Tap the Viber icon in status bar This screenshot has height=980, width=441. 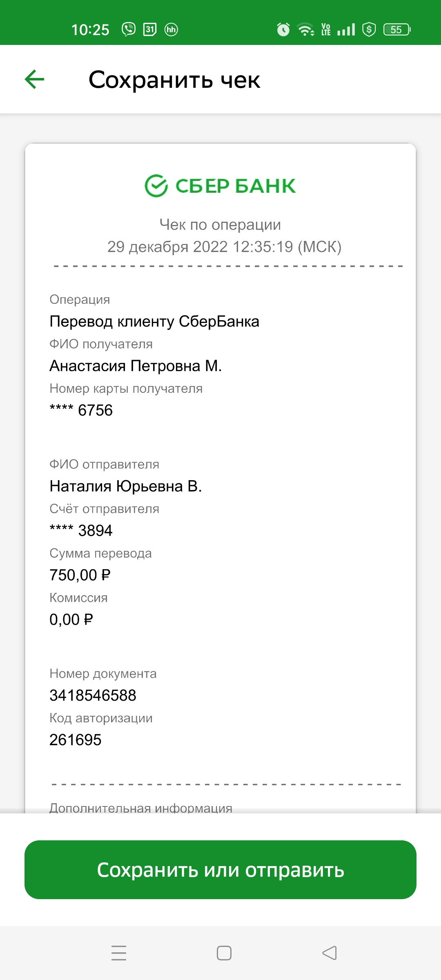pos(129,29)
